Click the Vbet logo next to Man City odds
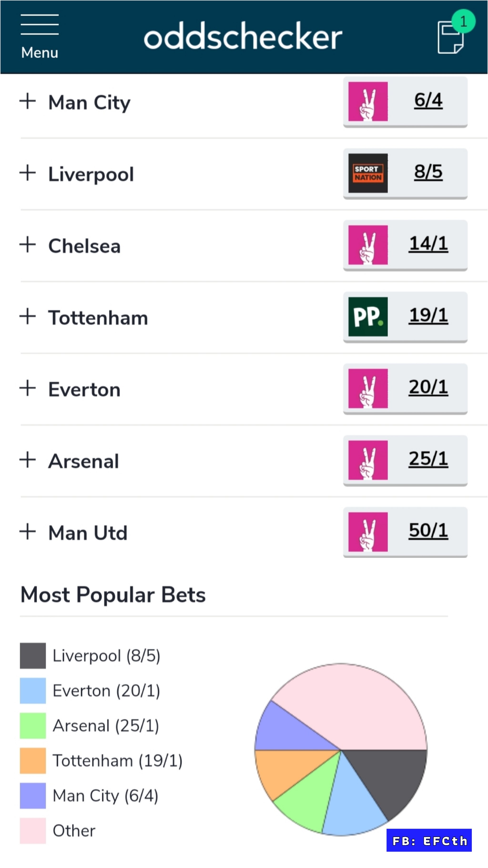The image size is (488, 868). 367,102
